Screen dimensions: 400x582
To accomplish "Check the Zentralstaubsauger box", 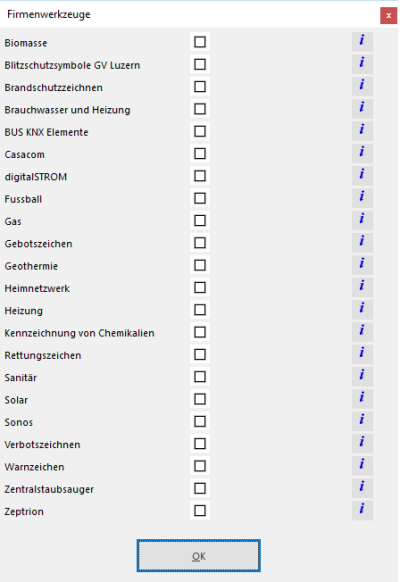I will tap(200, 488).
